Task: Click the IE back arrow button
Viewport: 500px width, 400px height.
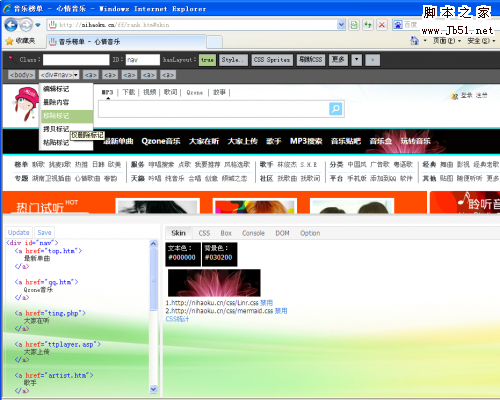Action: coord(11,25)
